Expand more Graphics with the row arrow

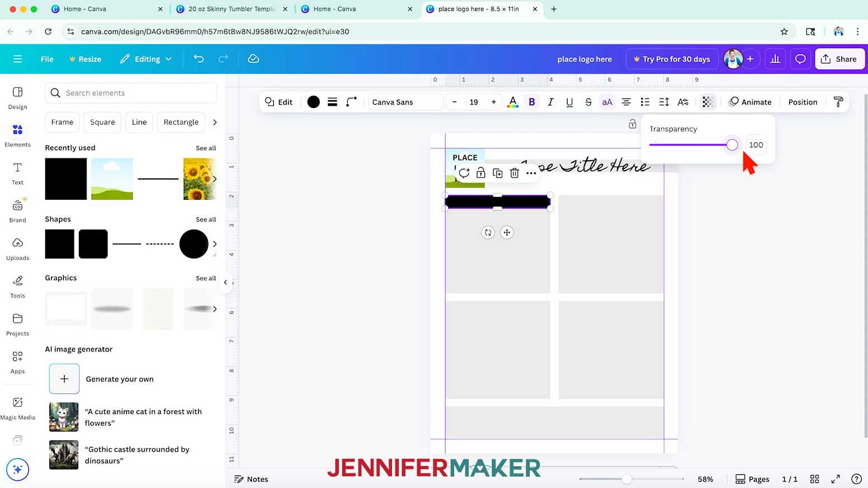point(214,309)
